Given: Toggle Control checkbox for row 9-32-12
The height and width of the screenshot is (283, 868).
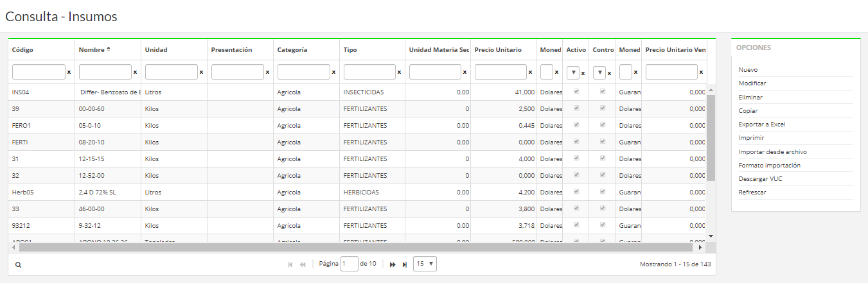Looking at the screenshot, I should 603,225.
